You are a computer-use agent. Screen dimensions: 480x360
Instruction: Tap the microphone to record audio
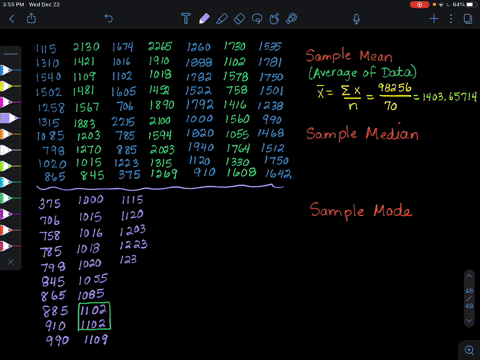point(356,19)
